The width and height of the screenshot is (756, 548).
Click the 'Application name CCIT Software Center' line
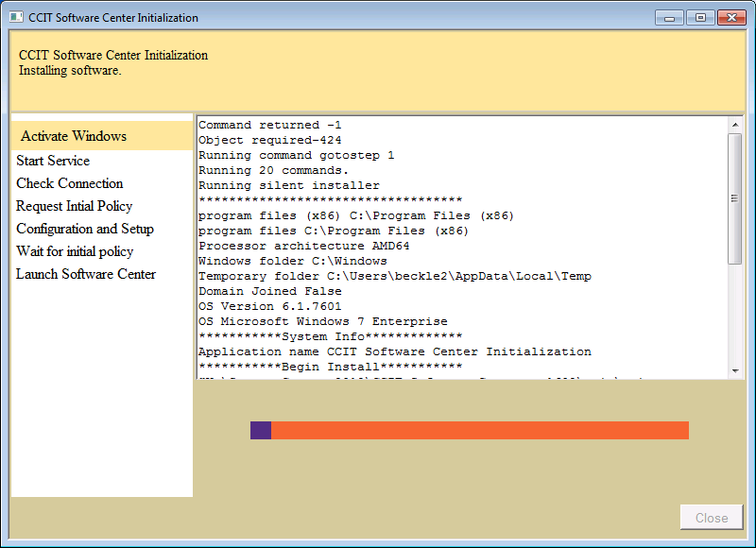395,351
